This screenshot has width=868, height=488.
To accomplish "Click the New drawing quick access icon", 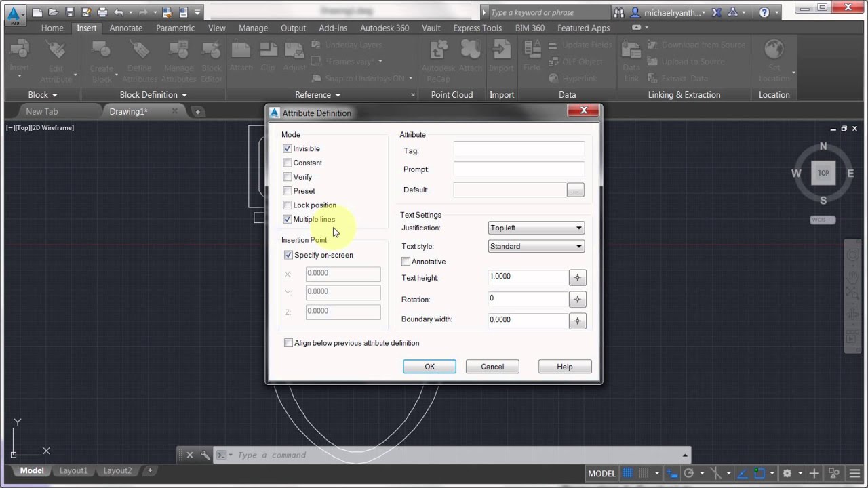I will click(x=37, y=13).
